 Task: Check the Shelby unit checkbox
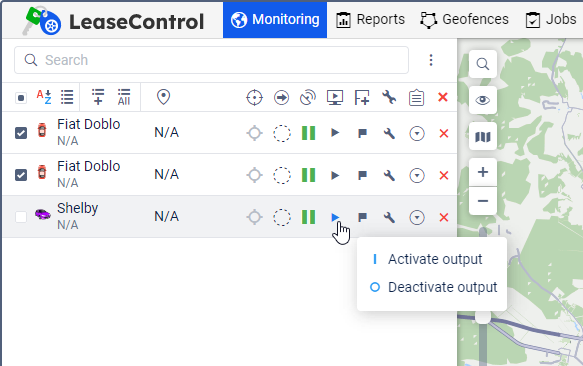tap(21, 217)
